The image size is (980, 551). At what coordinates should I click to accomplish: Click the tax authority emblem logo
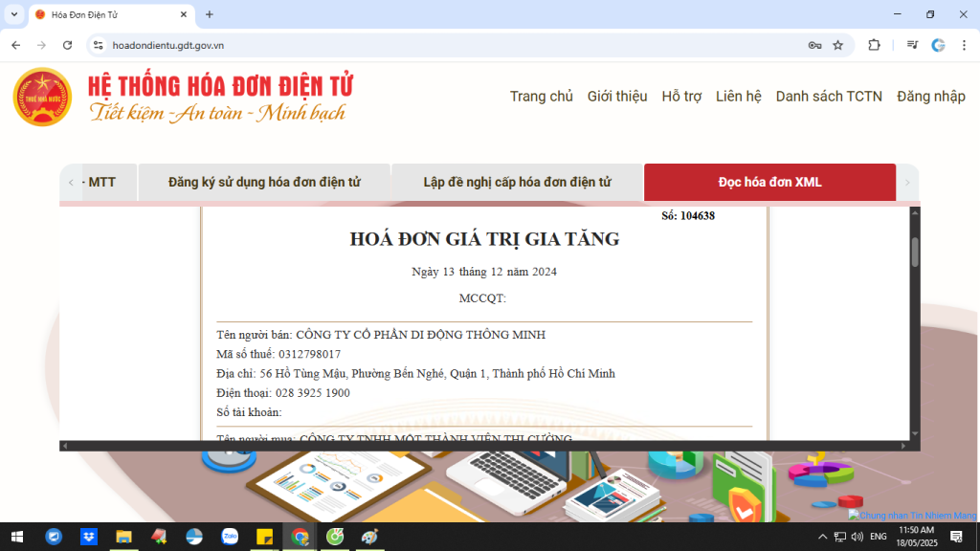point(42,97)
